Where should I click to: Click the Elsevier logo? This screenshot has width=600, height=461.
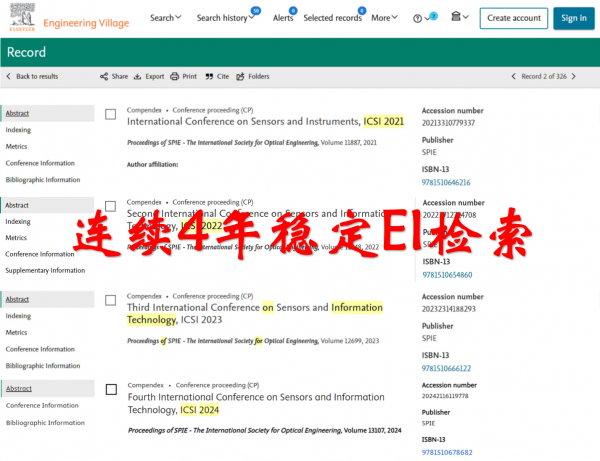16,17
